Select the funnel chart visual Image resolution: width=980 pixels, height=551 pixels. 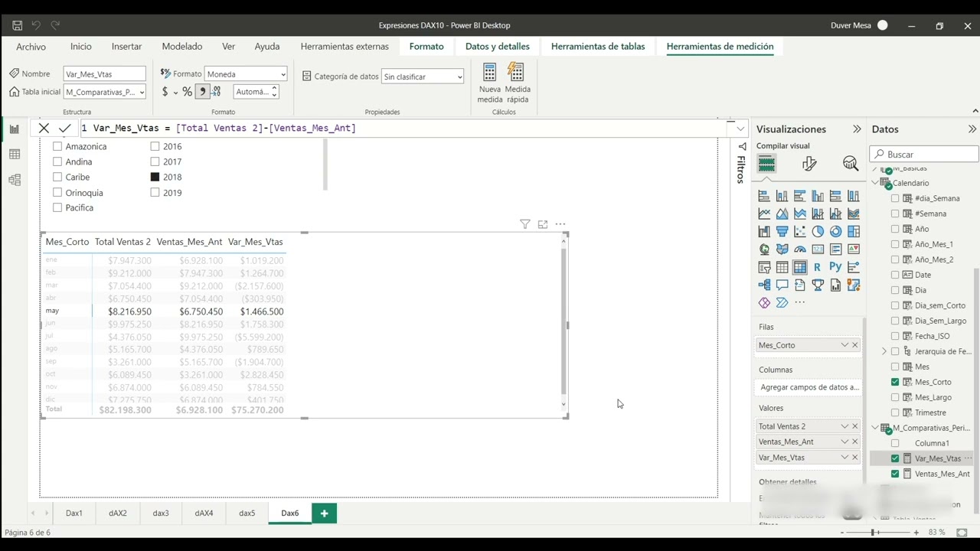782,231
